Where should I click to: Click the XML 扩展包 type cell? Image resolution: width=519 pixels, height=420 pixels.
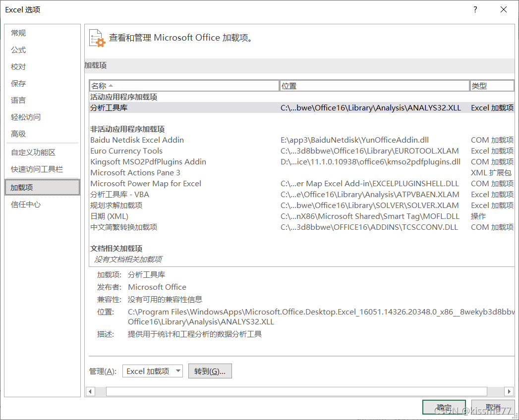(491, 173)
